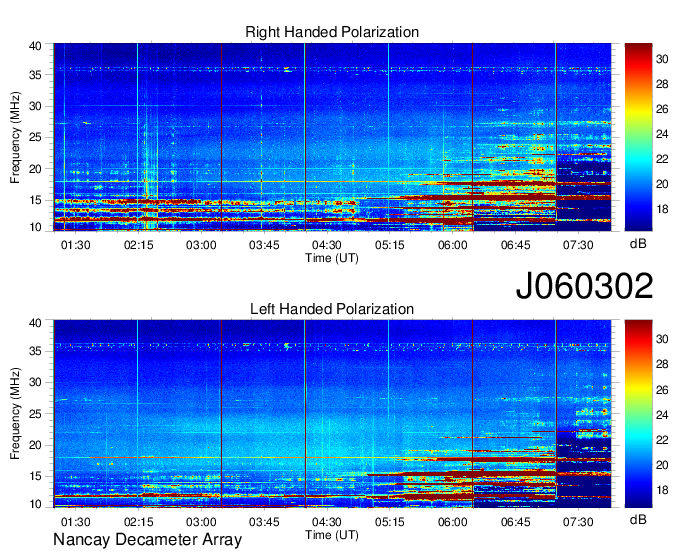Click the Right Handed plot's "Time (UT)" axis label
Image resolution: width=680 pixels, height=552 pixels.
(332, 258)
